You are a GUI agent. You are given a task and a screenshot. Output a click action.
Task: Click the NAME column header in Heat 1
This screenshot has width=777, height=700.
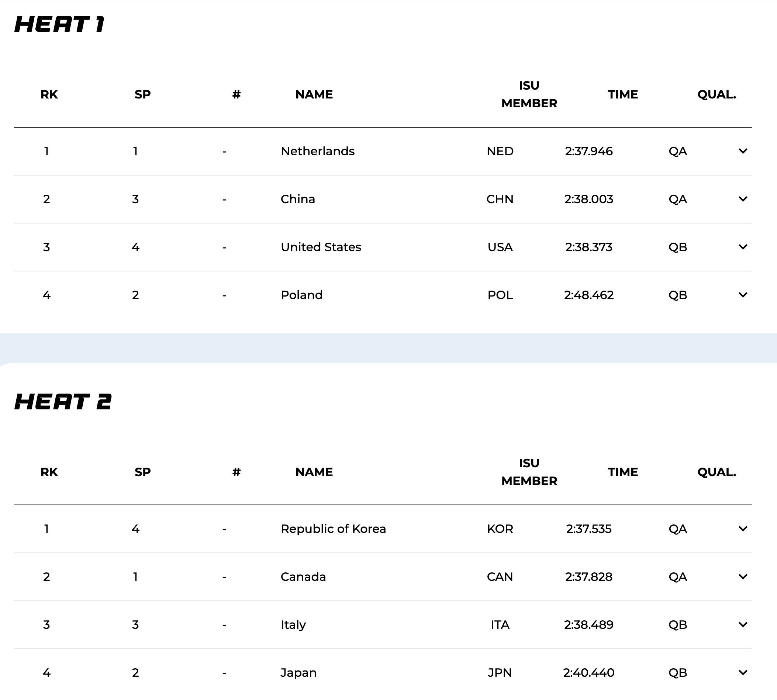coord(314,95)
